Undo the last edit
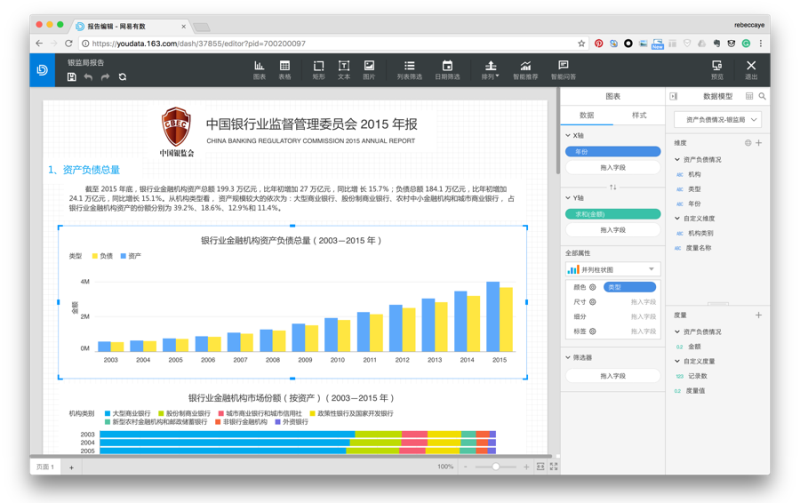The width and height of the screenshot is (800, 503). tap(88, 77)
